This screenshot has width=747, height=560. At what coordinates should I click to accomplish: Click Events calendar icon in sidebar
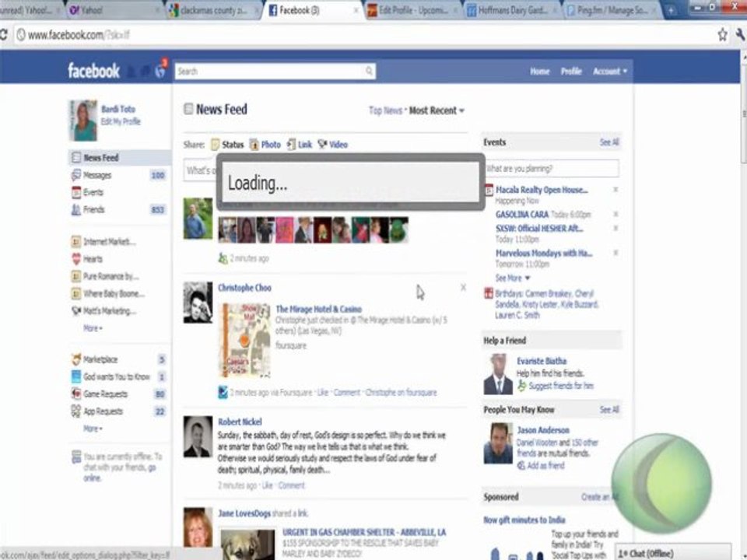75,192
